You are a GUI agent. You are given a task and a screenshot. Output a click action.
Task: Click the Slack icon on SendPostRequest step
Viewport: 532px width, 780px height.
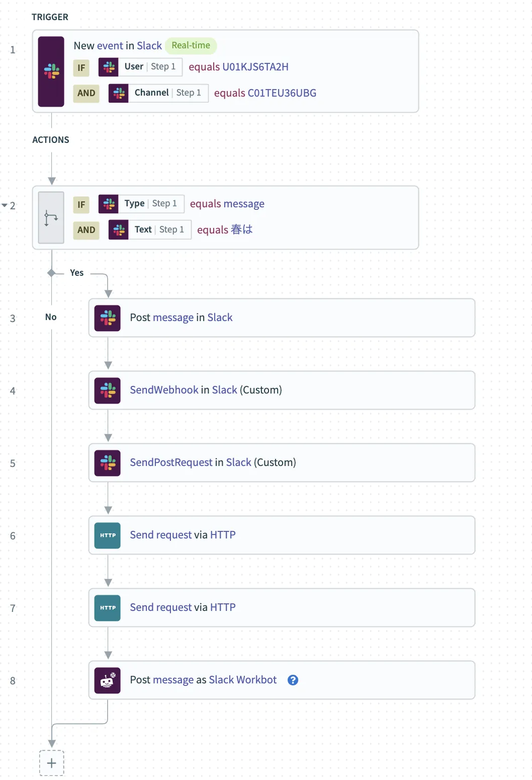point(108,463)
